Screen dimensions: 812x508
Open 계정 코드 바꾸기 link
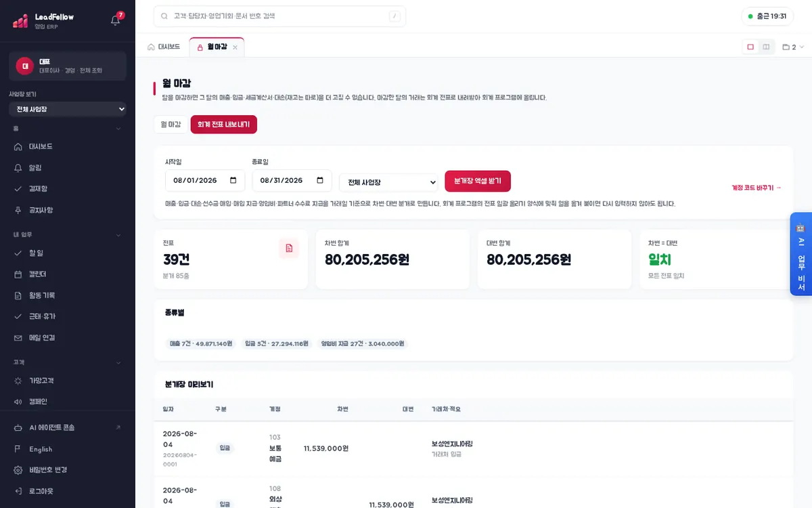click(x=757, y=188)
